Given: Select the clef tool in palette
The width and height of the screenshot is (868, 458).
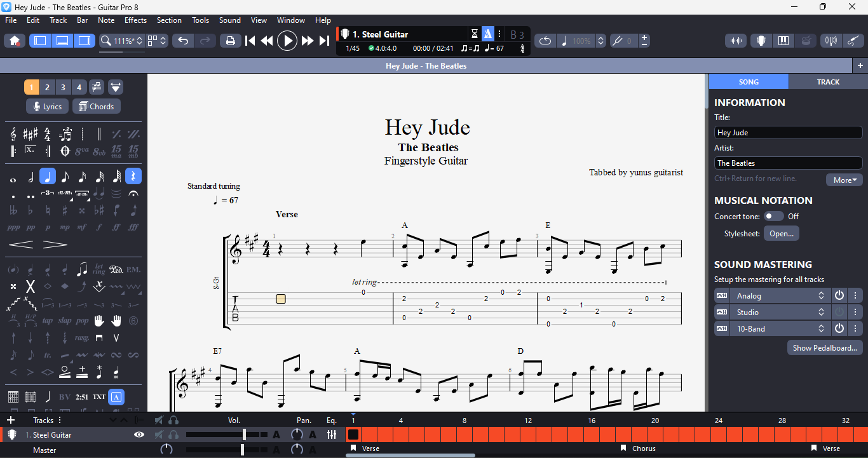Looking at the screenshot, I should [13, 134].
